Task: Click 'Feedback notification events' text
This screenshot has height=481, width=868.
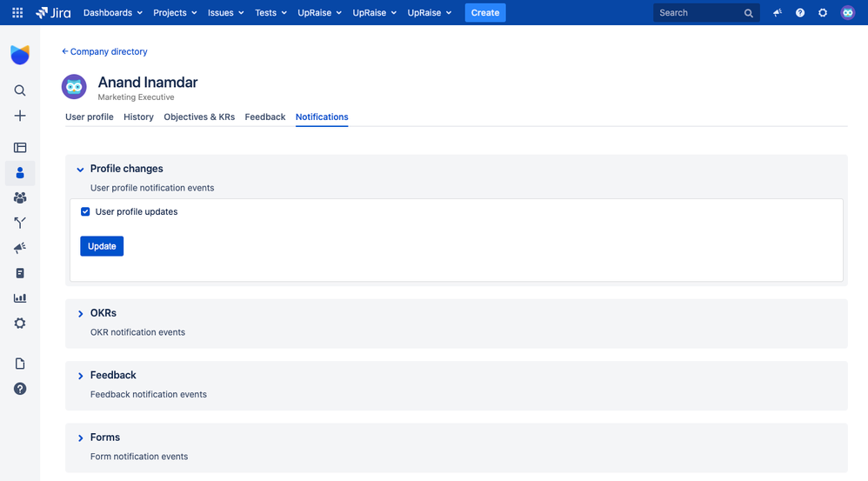Action: pos(149,394)
